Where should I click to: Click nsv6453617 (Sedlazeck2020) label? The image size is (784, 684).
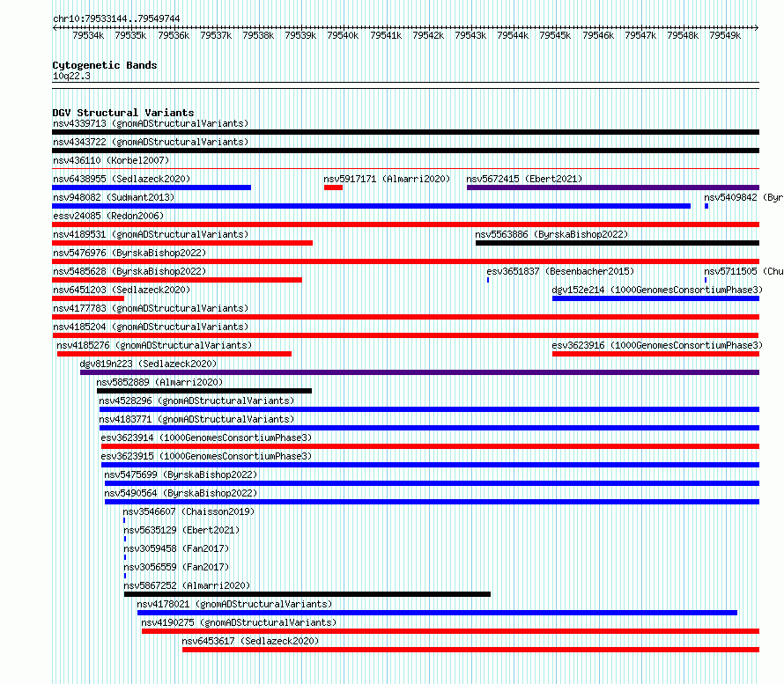coord(250,641)
